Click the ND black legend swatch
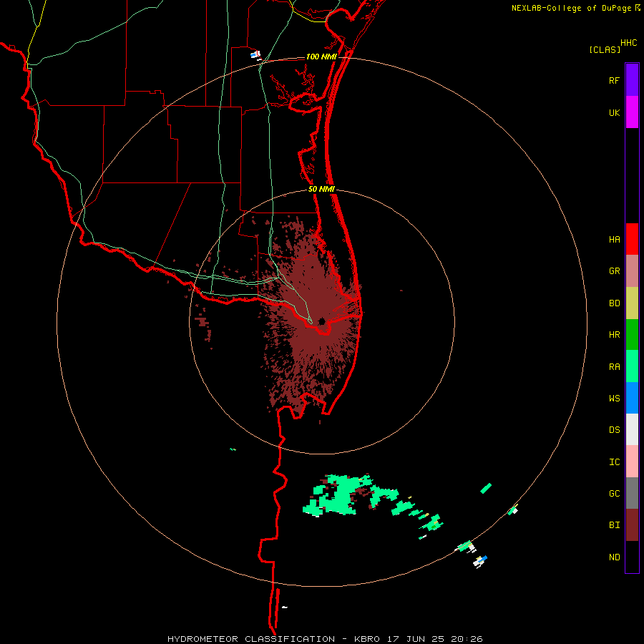This screenshot has height=644, width=644. [x=632, y=557]
